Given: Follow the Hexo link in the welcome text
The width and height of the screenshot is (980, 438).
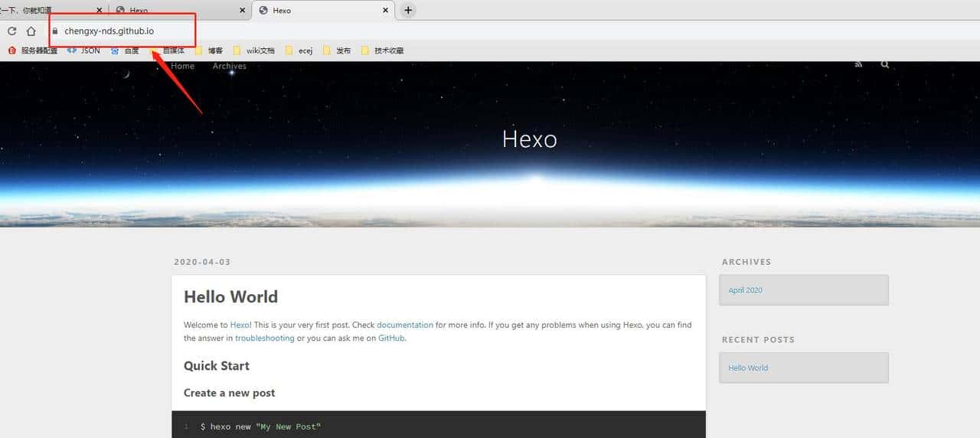Looking at the screenshot, I should (239, 325).
